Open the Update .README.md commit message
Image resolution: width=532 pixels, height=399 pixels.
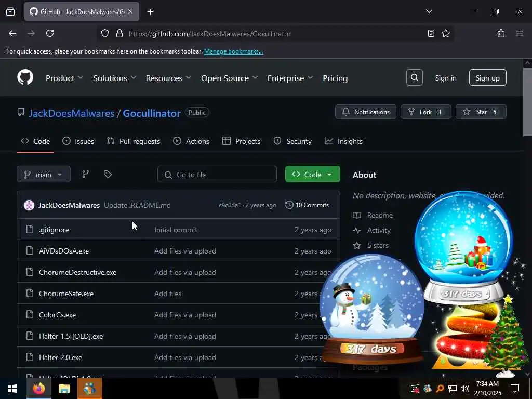137,205
